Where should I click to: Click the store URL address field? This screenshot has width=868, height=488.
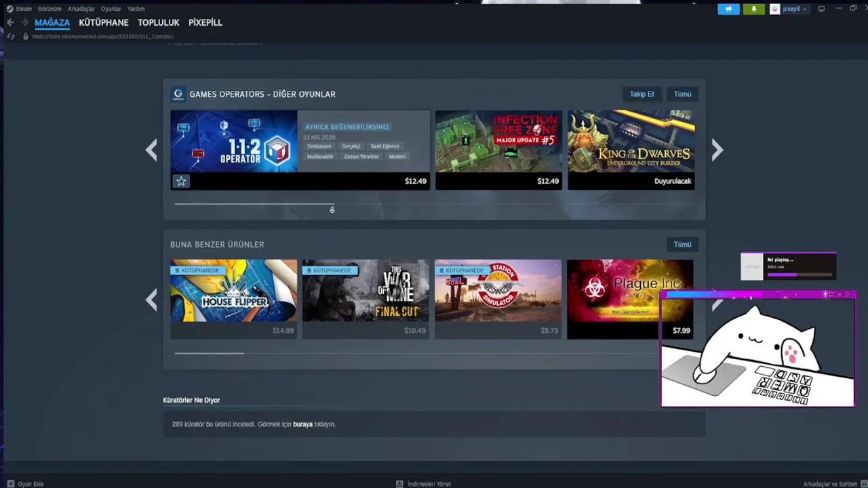[x=103, y=37]
